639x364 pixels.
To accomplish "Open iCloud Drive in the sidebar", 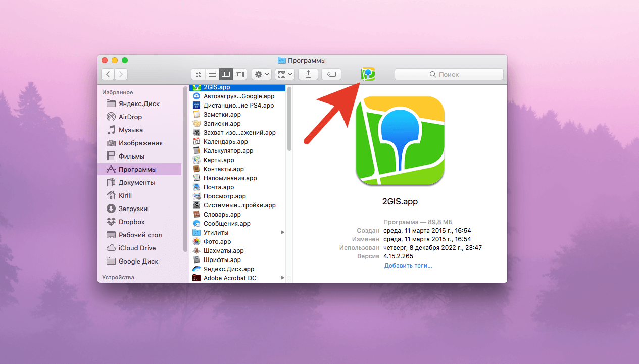I will [x=139, y=248].
